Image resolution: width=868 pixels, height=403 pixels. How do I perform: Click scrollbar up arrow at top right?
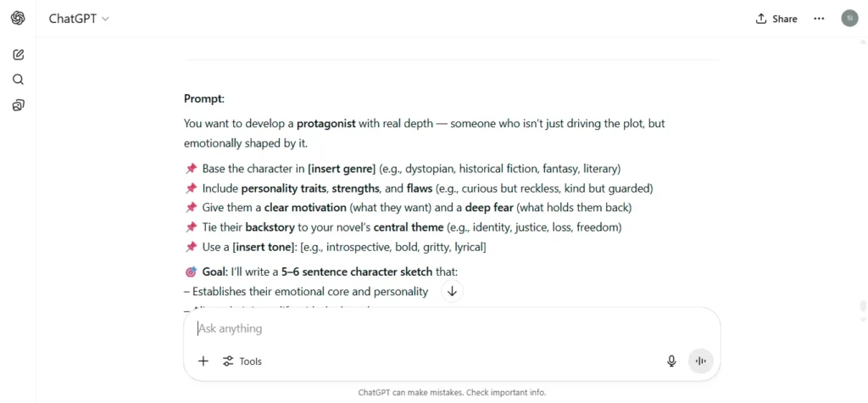[x=862, y=41]
